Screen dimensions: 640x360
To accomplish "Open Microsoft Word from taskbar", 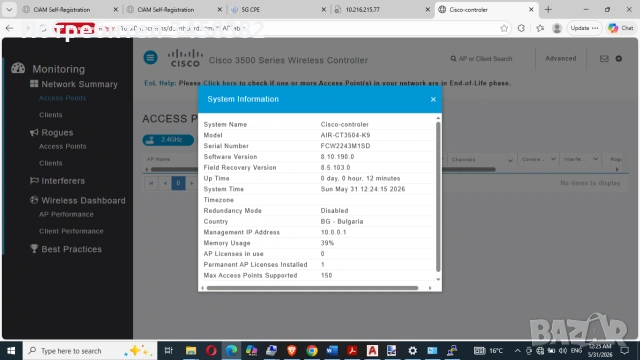I will coord(332,351).
